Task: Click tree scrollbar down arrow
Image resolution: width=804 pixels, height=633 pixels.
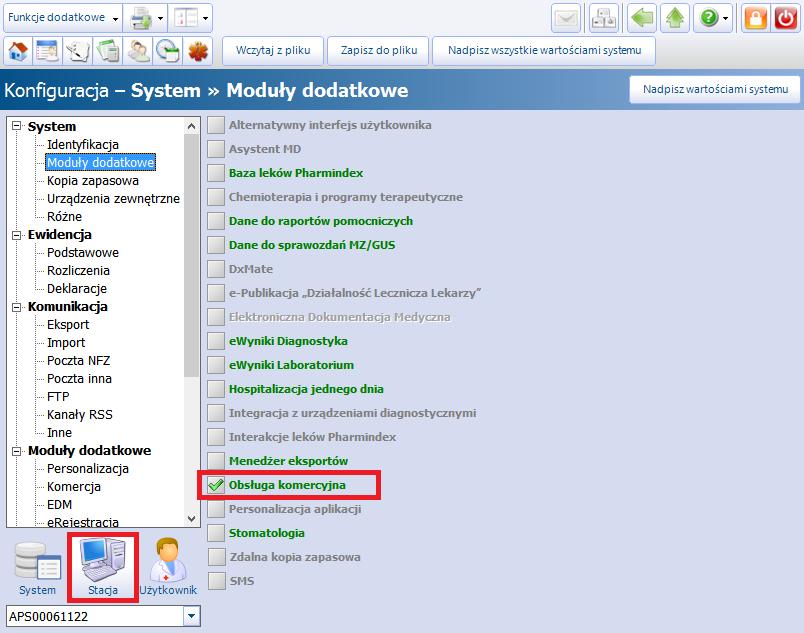Action: (x=191, y=518)
